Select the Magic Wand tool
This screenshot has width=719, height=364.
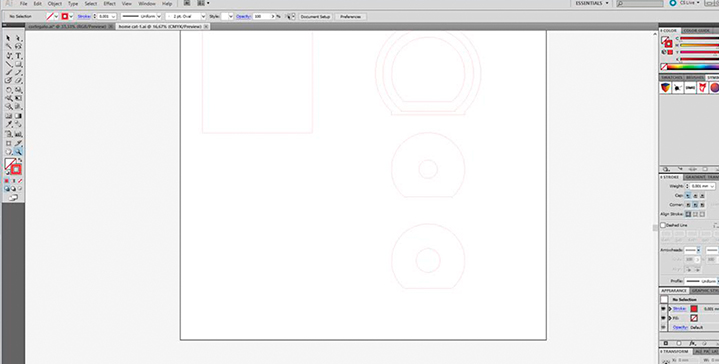pos(8,47)
